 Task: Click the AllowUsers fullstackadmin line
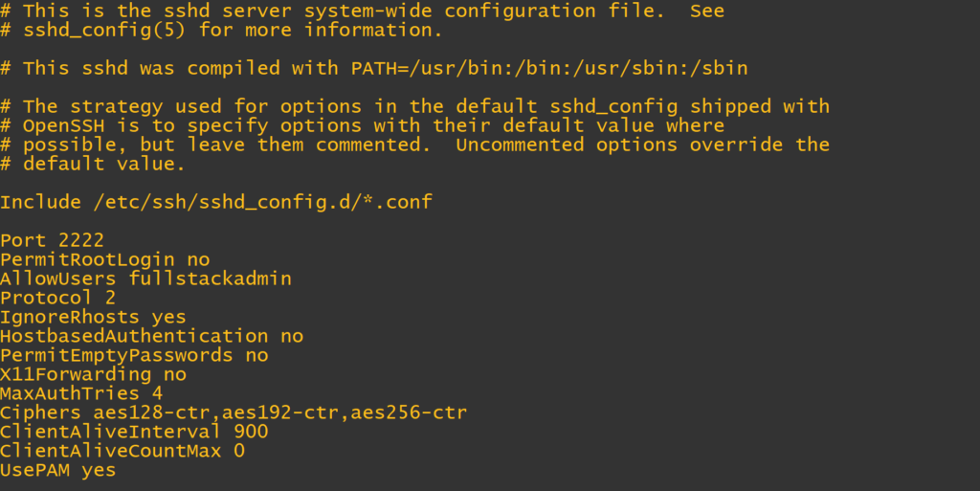tap(145, 279)
